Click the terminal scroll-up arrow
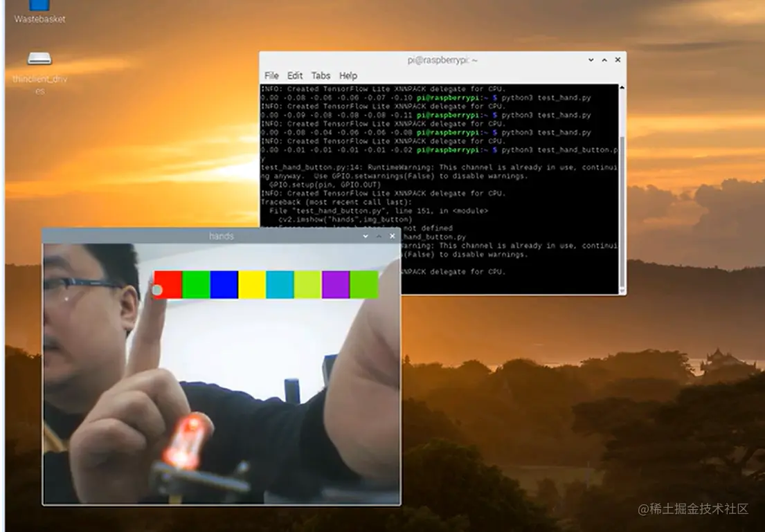Image resolution: width=765 pixels, height=532 pixels. [x=622, y=88]
